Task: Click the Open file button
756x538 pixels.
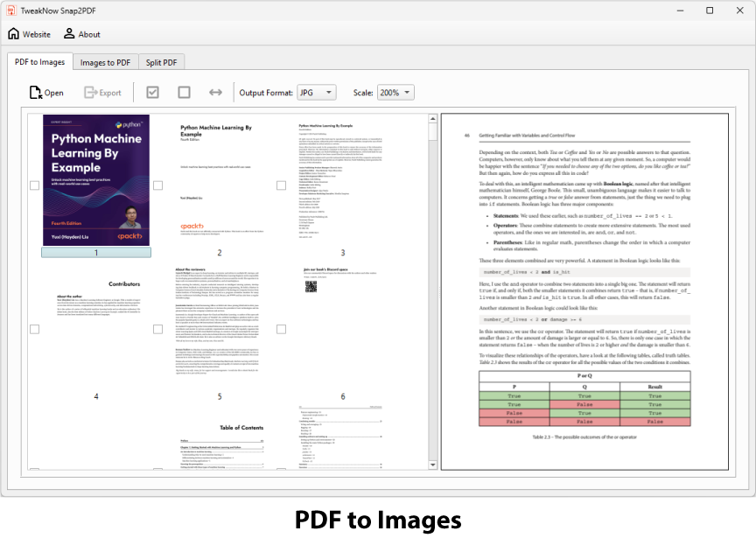Action: [x=46, y=93]
